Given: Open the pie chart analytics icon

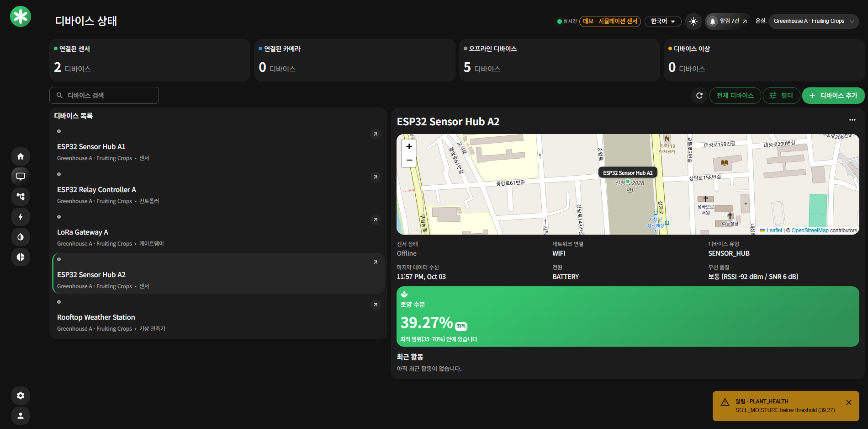Looking at the screenshot, I should point(21,257).
